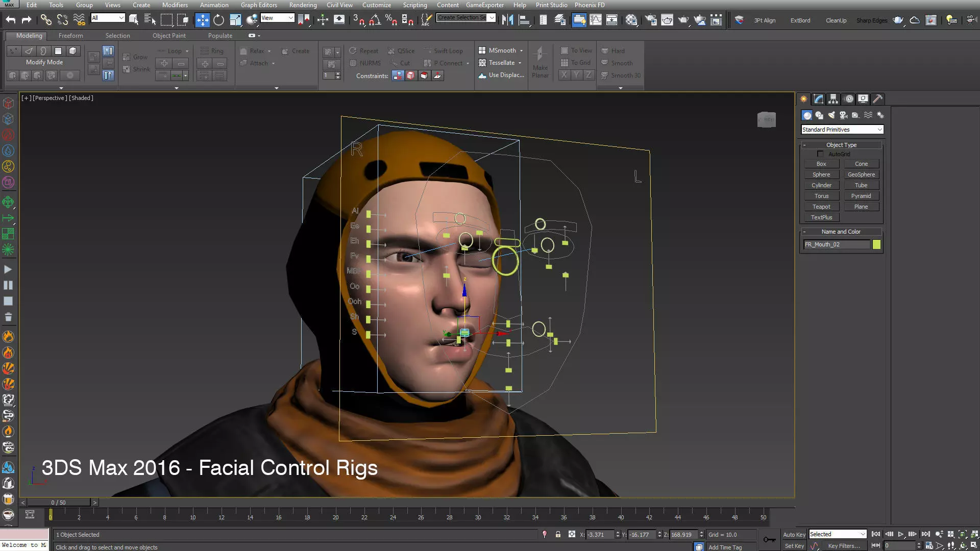The width and height of the screenshot is (980, 551).
Task: Create a Box primitive button
Action: click(x=821, y=164)
